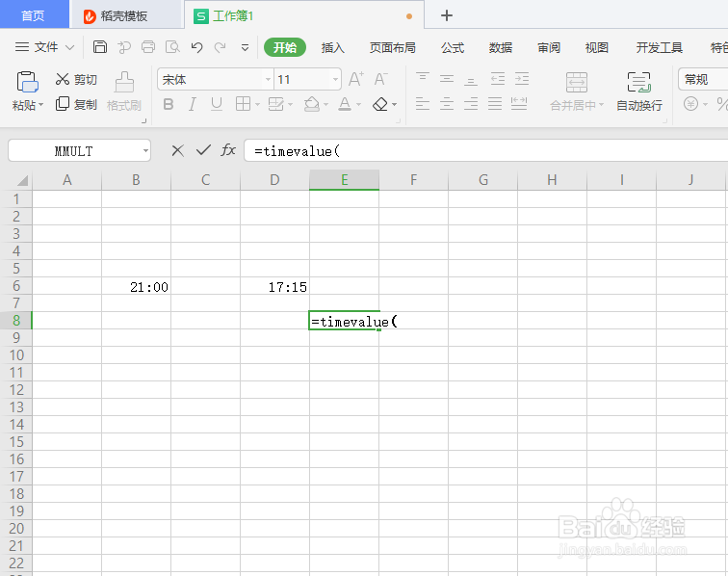Align text left
This screenshot has height=576, width=728.
423,104
